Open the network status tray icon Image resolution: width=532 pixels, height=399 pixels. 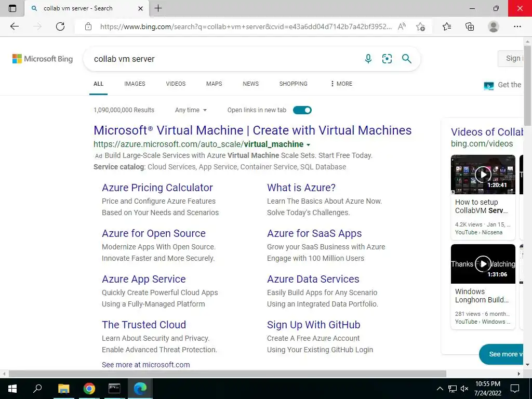click(453, 389)
